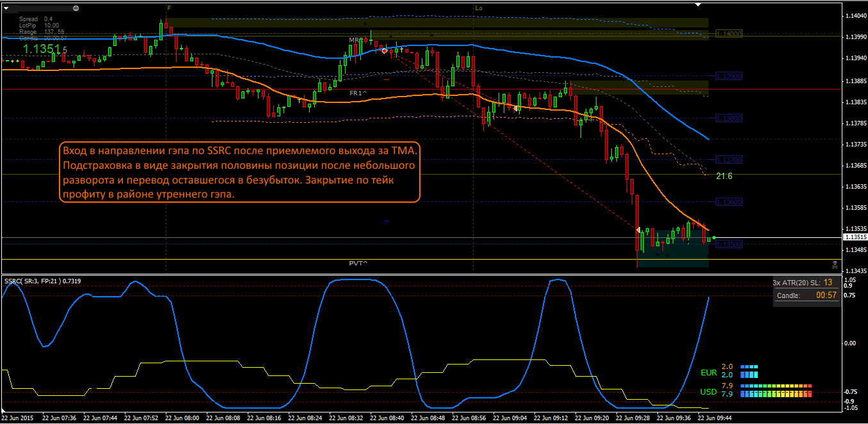
Task: Click the USD currency strength label
Action: tap(709, 392)
